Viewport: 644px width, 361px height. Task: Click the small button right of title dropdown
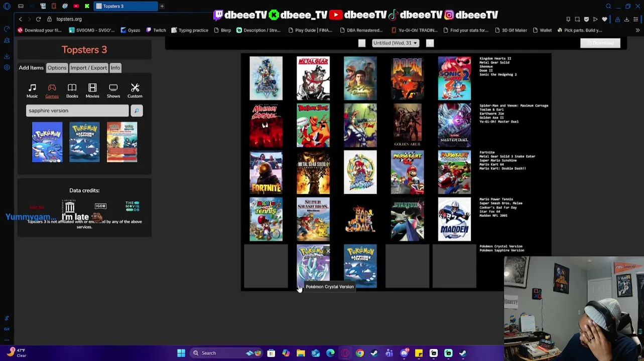pos(430,43)
